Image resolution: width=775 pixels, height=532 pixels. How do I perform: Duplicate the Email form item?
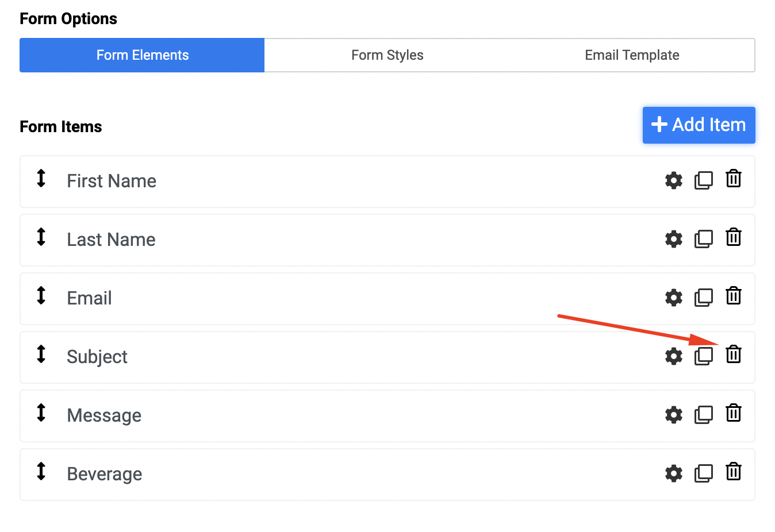[703, 298]
